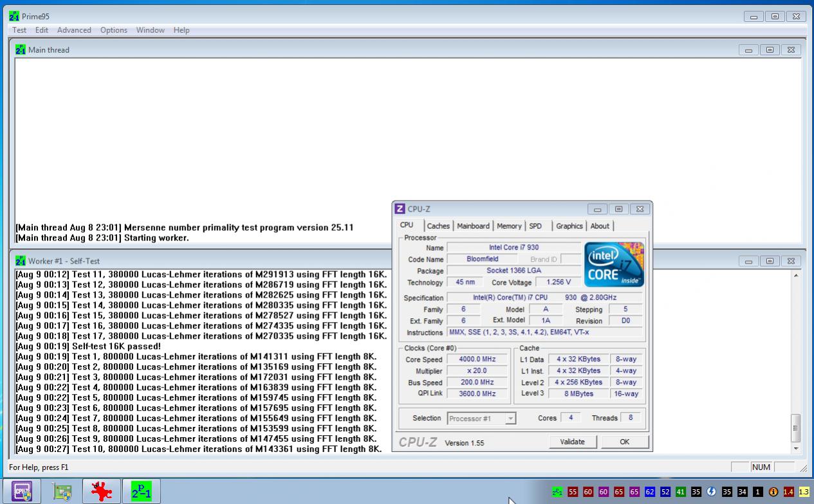This screenshot has height=504, width=814.
Task: Click the black 34 tray icon
Action: 743,492
